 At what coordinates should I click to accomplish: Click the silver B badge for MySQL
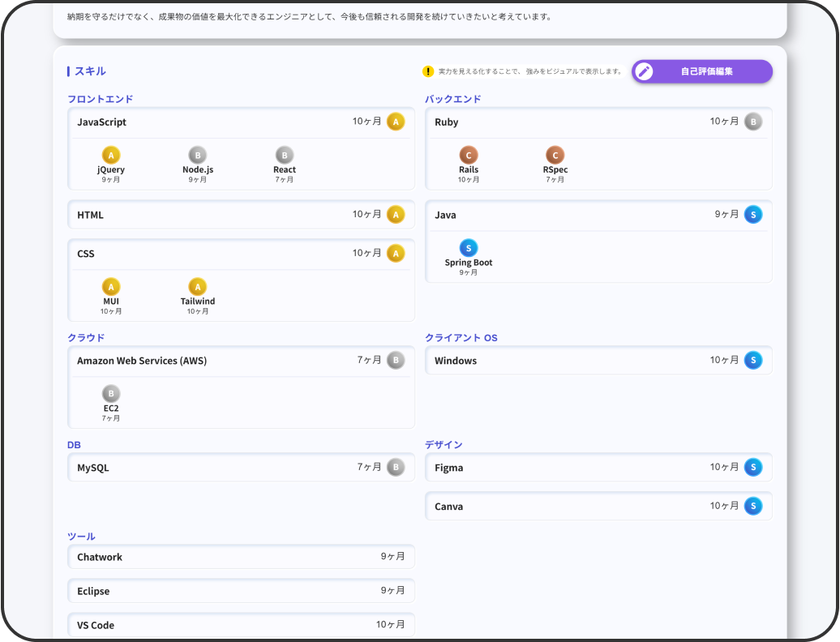coord(395,467)
